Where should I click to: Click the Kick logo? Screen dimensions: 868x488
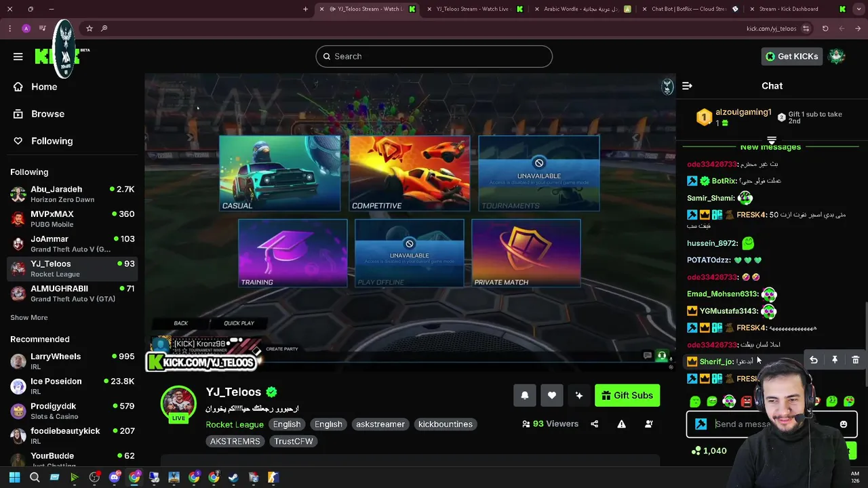pos(58,56)
